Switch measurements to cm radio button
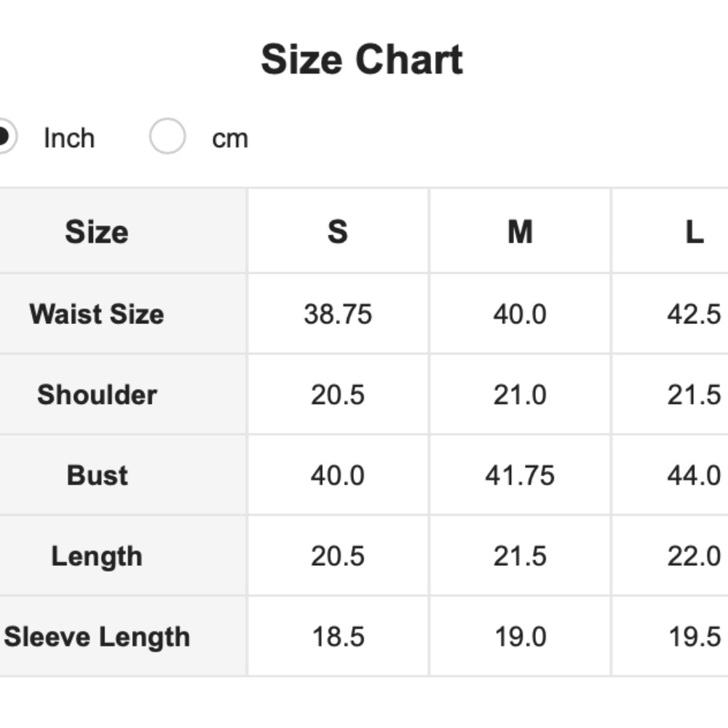This screenshot has height=728, width=728. [x=167, y=137]
